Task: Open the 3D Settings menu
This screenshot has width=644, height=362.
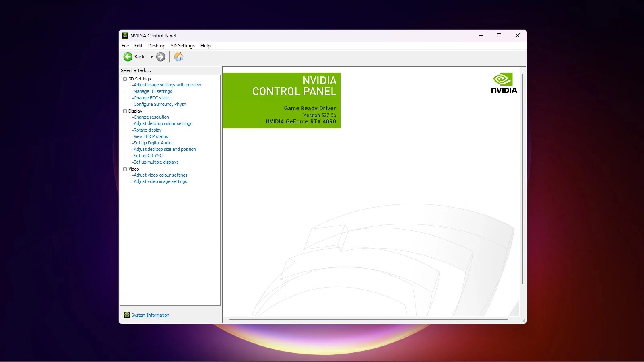Action: pyautogui.click(x=183, y=45)
